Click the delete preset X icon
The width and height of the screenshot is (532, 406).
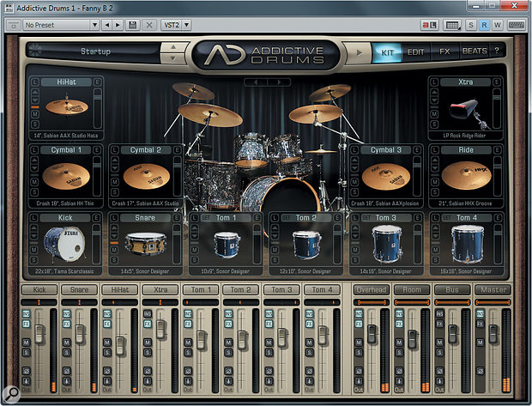tap(149, 25)
